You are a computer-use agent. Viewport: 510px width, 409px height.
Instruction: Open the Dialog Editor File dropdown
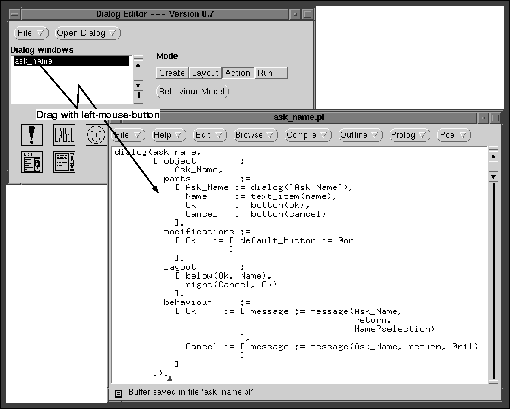[x=31, y=33]
